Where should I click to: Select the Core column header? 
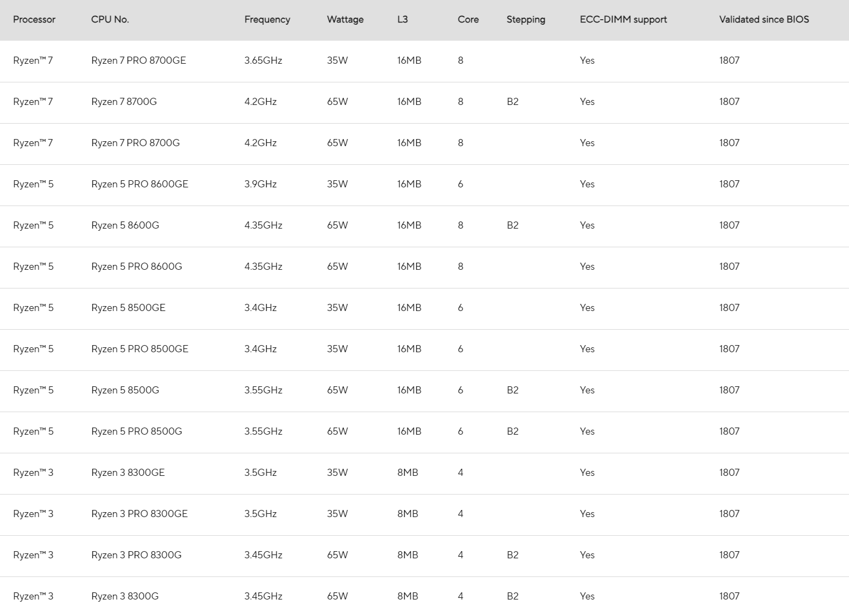pyautogui.click(x=468, y=20)
